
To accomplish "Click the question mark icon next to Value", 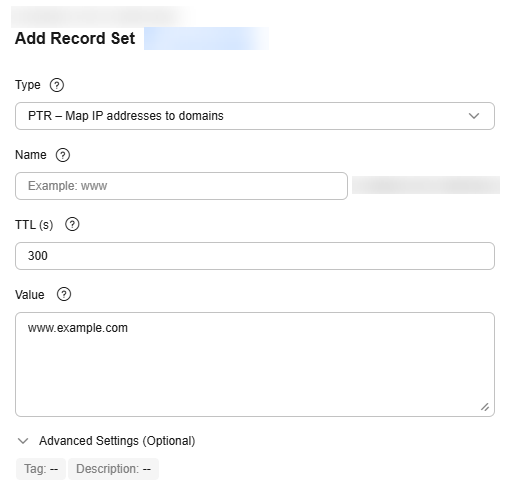I will pyautogui.click(x=64, y=294).
